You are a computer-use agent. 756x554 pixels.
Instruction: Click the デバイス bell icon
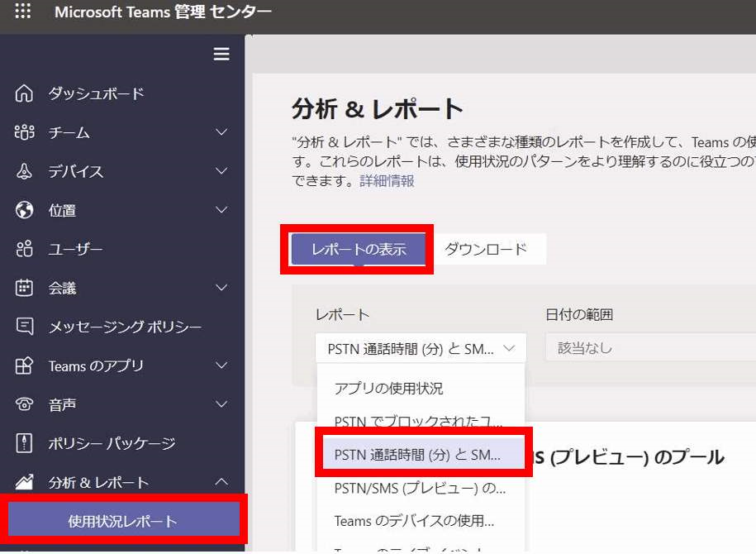tap(24, 171)
